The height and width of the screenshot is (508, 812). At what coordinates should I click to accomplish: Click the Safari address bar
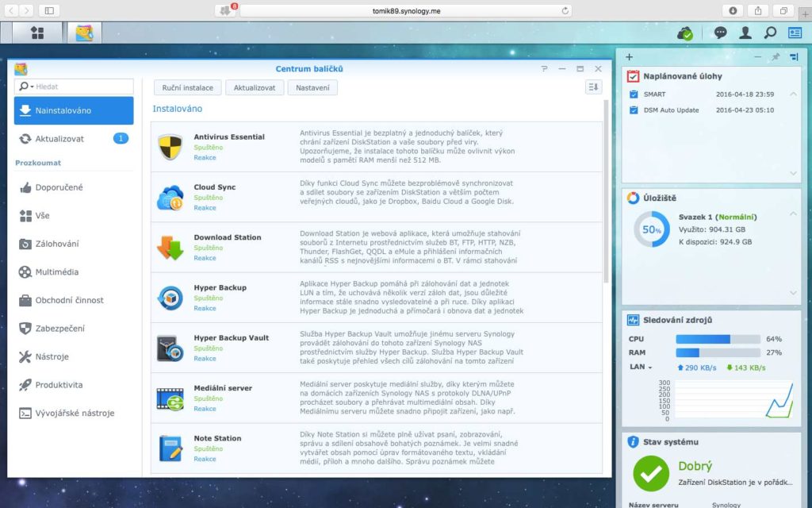point(406,10)
